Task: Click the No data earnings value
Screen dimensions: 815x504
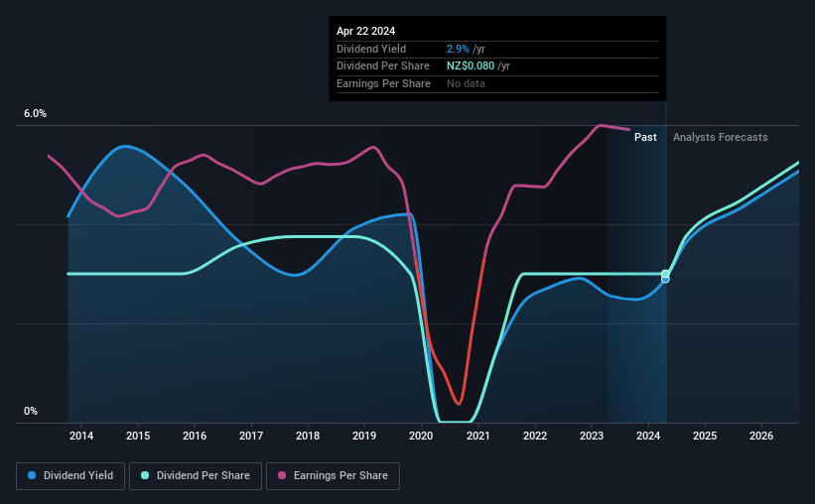Action: [466, 83]
